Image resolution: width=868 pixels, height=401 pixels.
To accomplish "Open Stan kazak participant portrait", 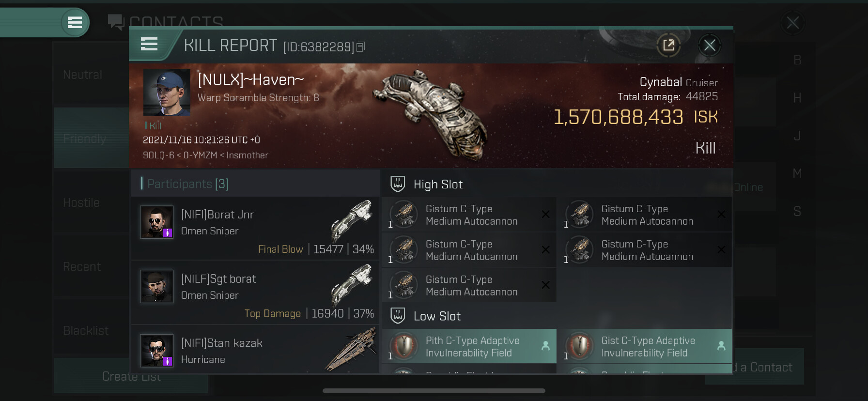I will point(156,351).
